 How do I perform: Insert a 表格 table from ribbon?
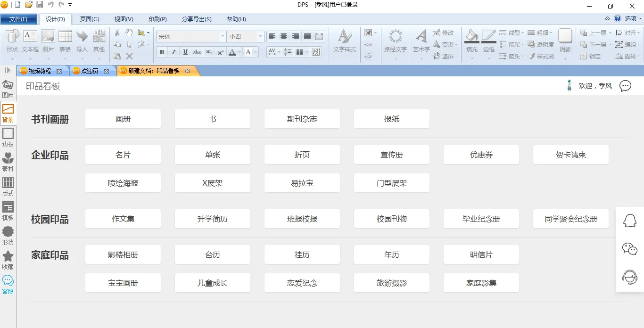[x=65, y=41]
